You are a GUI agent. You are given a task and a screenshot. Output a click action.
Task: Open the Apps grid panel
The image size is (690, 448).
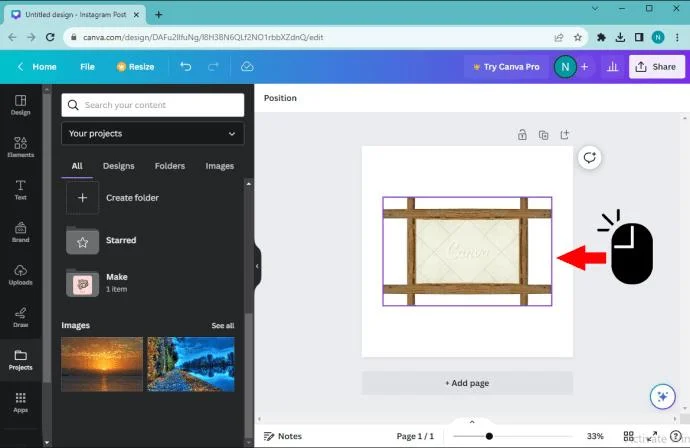coord(20,402)
